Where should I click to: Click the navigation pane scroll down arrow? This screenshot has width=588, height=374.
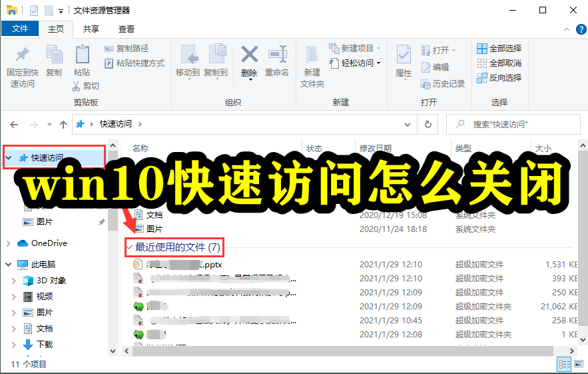(113, 351)
